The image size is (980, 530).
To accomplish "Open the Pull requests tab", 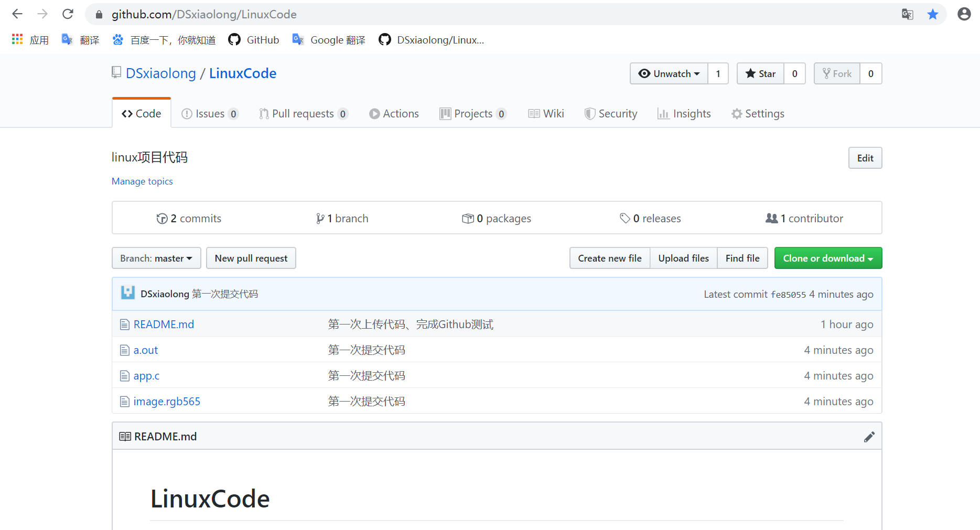I will (303, 114).
